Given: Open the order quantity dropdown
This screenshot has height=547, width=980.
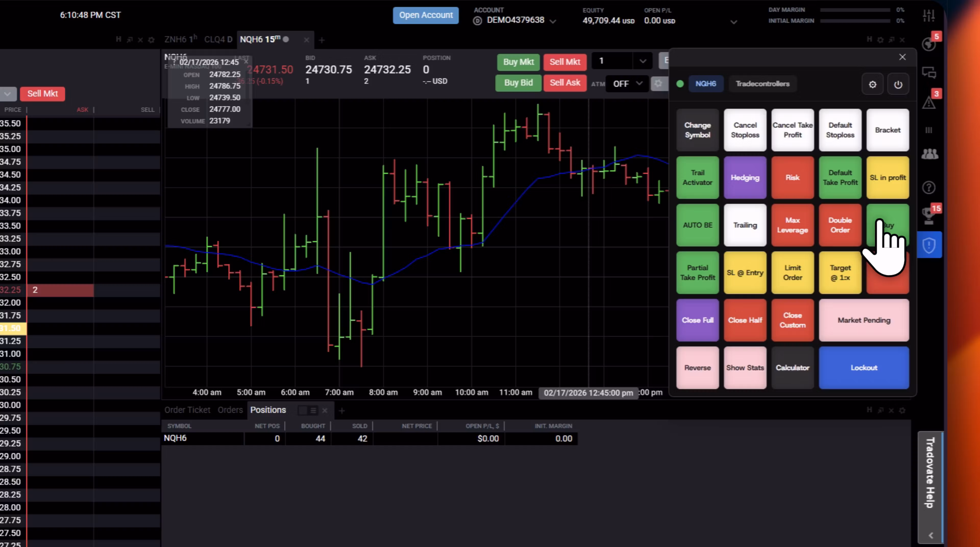Looking at the screenshot, I should coord(643,61).
